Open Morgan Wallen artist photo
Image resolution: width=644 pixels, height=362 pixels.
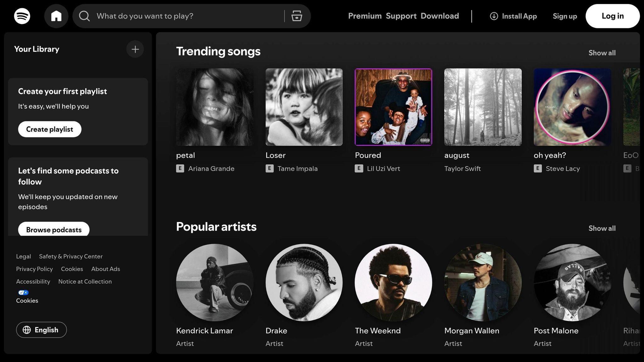tap(483, 282)
